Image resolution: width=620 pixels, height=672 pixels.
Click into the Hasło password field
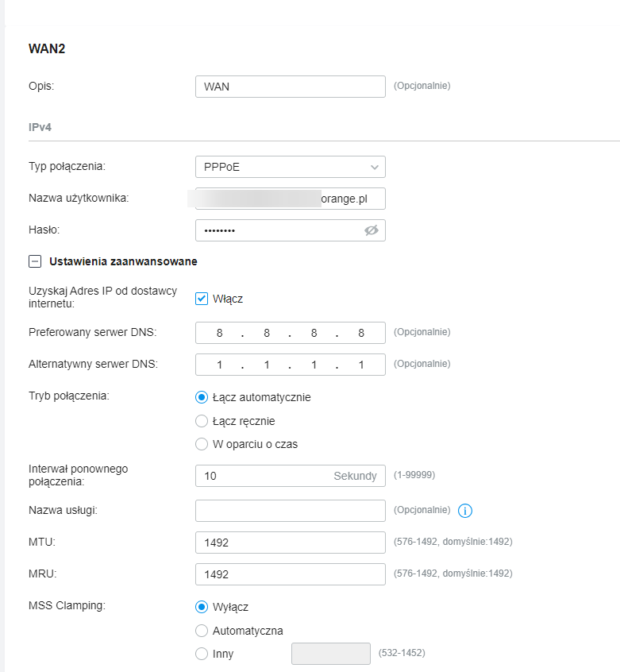coord(278,230)
